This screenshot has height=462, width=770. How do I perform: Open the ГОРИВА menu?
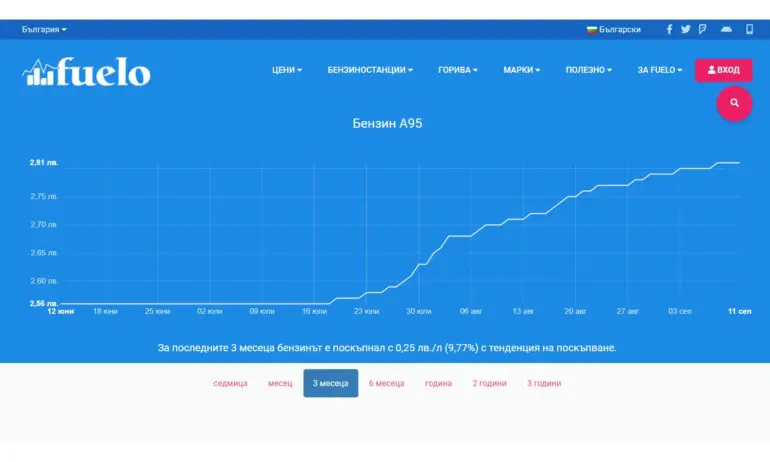tap(458, 70)
